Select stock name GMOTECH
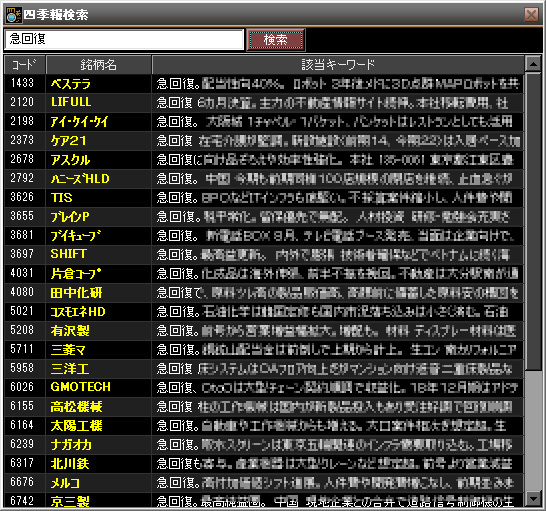Image resolution: width=546 pixels, height=511 pixels. tap(80, 387)
